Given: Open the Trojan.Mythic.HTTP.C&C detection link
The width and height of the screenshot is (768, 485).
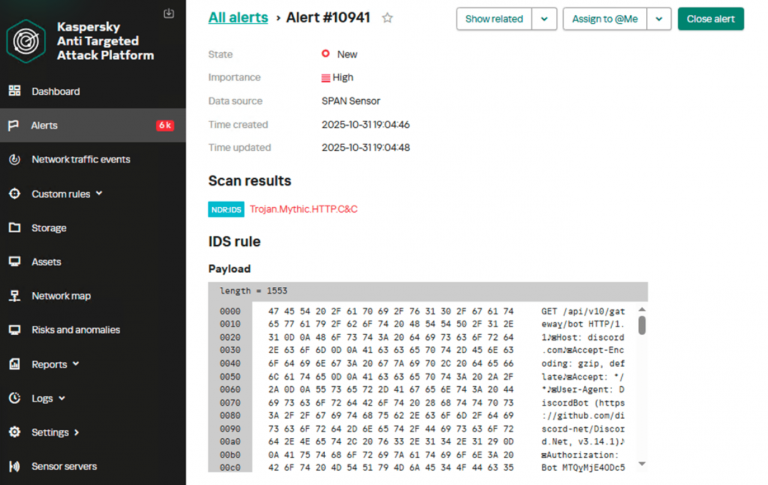Looking at the screenshot, I should [x=304, y=209].
